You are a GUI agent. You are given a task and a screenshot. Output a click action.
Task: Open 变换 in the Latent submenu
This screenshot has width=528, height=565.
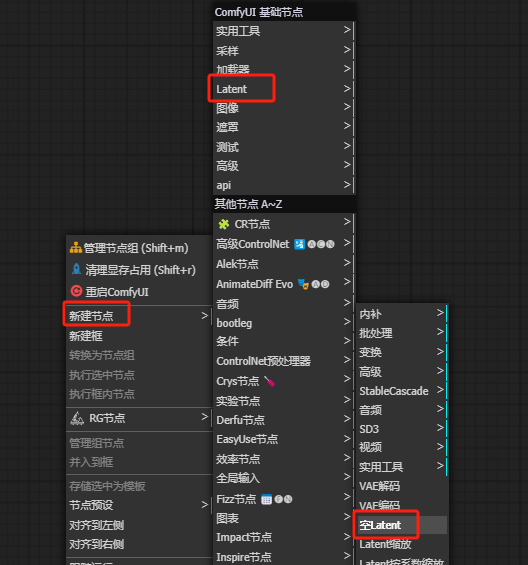402,352
